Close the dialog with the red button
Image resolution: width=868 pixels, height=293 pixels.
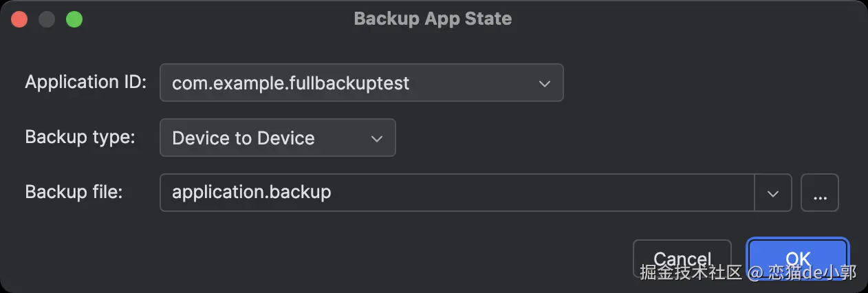(19, 19)
